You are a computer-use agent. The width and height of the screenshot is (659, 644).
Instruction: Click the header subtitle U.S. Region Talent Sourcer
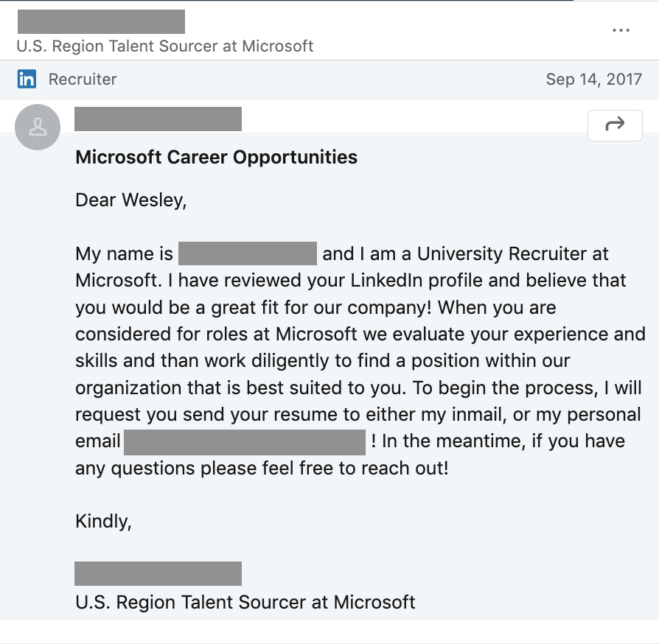[x=165, y=46]
